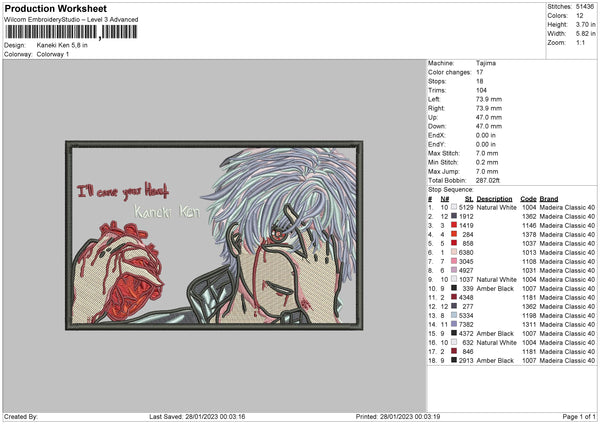This screenshot has height=424, width=600.
Task: Click the stitches total "51436"
Action: pyautogui.click(x=585, y=7)
